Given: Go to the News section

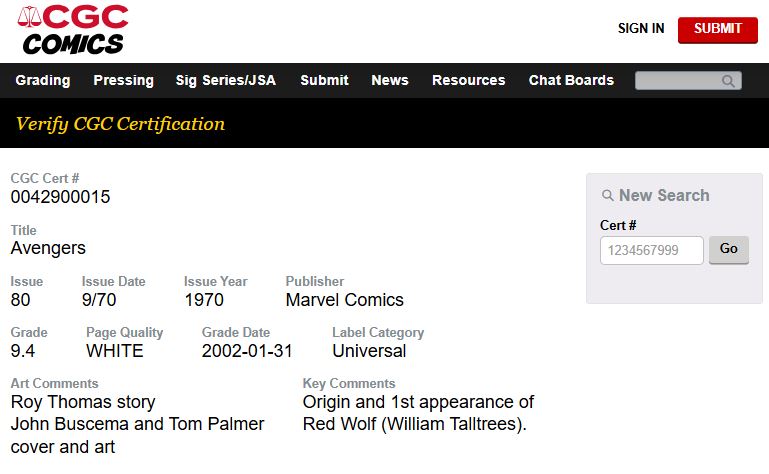Looking at the screenshot, I should [390, 80].
